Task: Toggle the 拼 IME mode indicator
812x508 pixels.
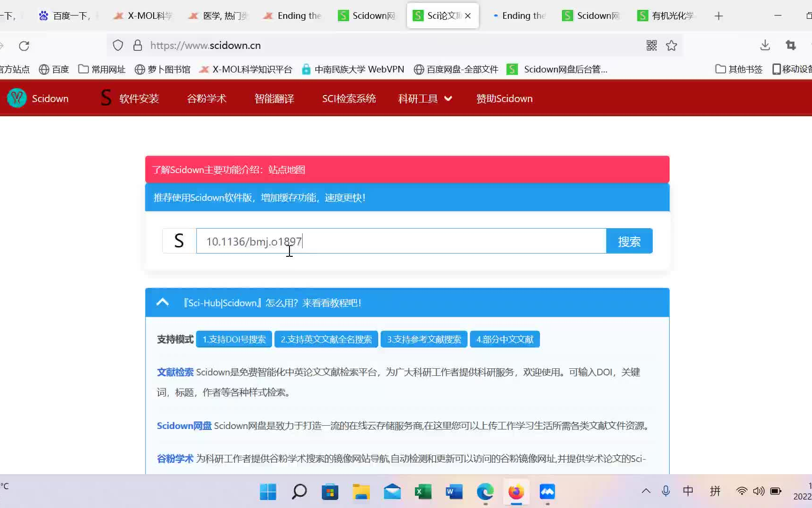Action: point(715,491)
